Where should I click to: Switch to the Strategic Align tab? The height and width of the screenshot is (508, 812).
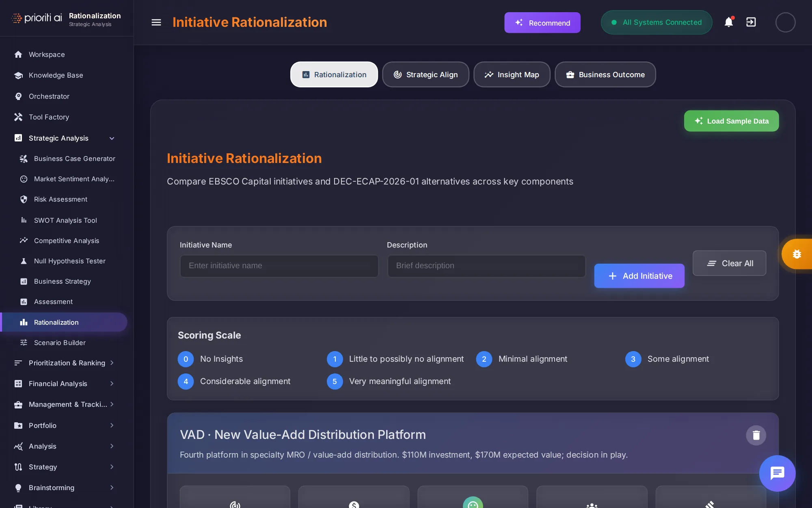[425, 74]
